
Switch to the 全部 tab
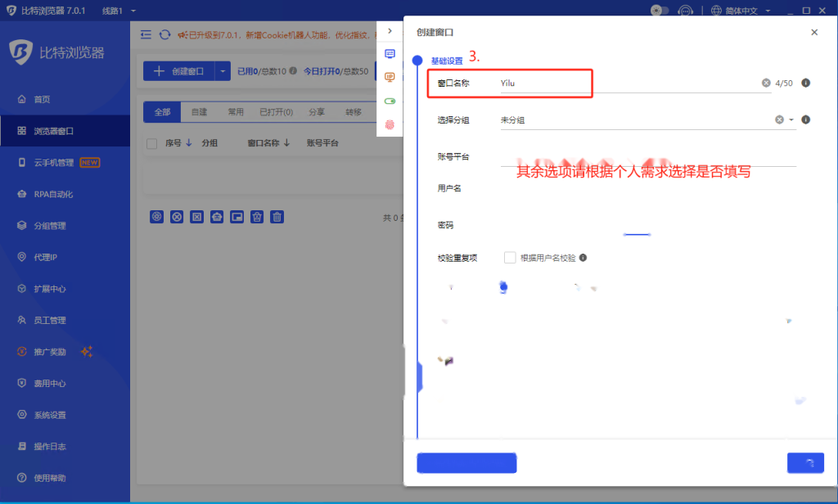(163, 112)
